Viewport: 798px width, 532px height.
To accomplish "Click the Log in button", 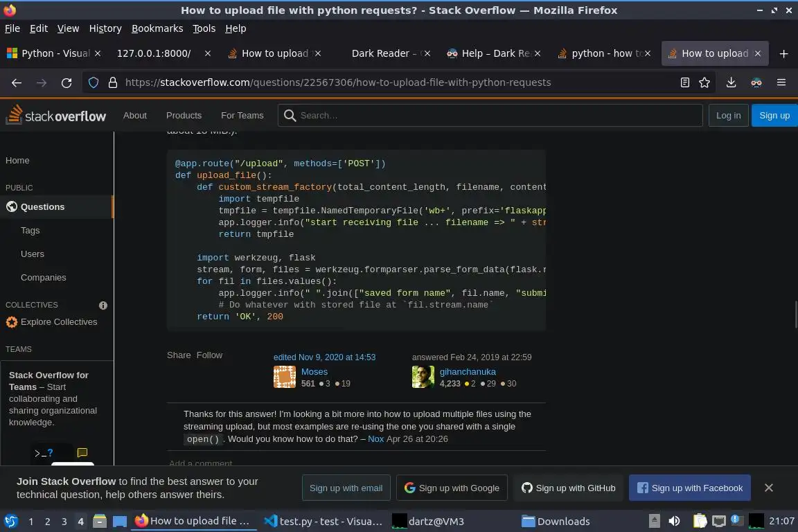I will pyautogui.click(x=728, y=116).
